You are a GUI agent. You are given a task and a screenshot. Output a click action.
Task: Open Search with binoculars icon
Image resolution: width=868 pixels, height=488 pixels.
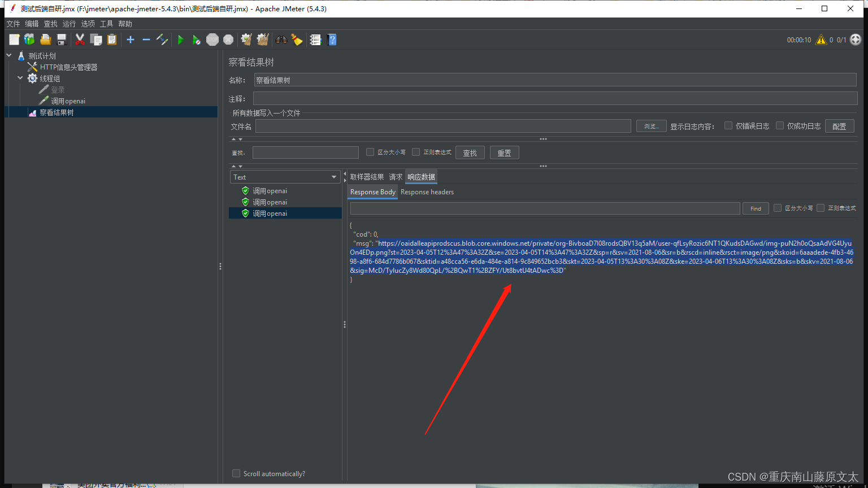[x=281, y=40]
